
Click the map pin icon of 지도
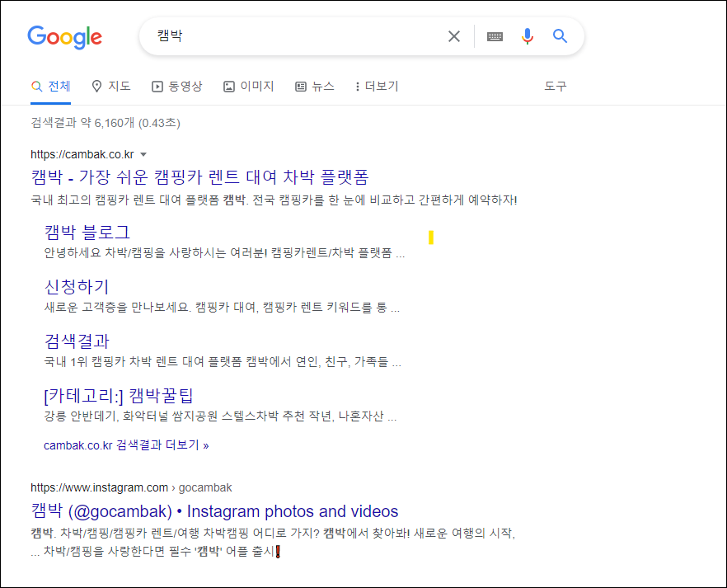coord(96,87)
